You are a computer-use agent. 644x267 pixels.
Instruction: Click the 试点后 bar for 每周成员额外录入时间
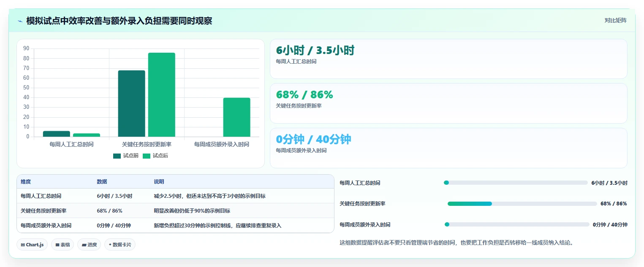pyautogui.click(x=236, y=117)
